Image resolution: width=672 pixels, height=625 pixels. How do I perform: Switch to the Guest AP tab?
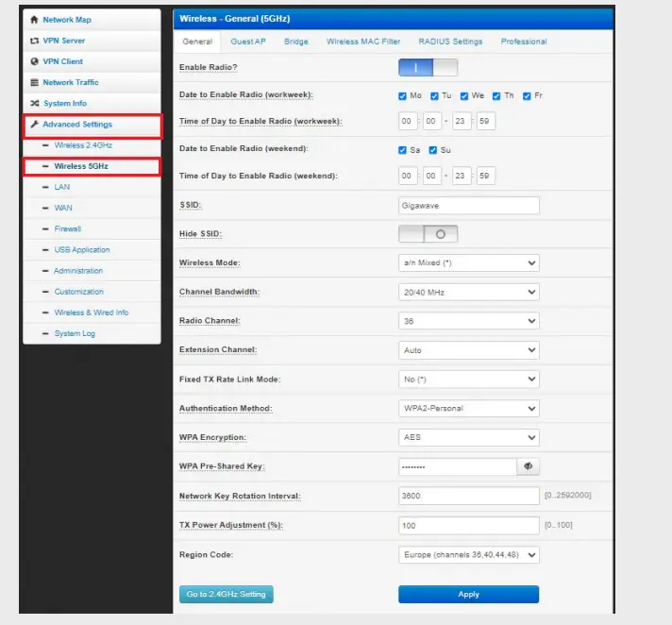pyautogui.click(x=247, y=42)
